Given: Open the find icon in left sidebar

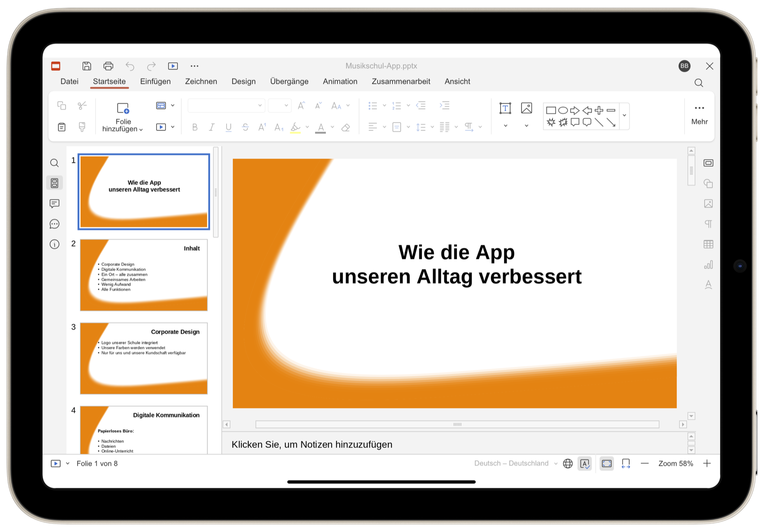Looking at the screenshot, I should pyautogui.click(x=54, y=163).
